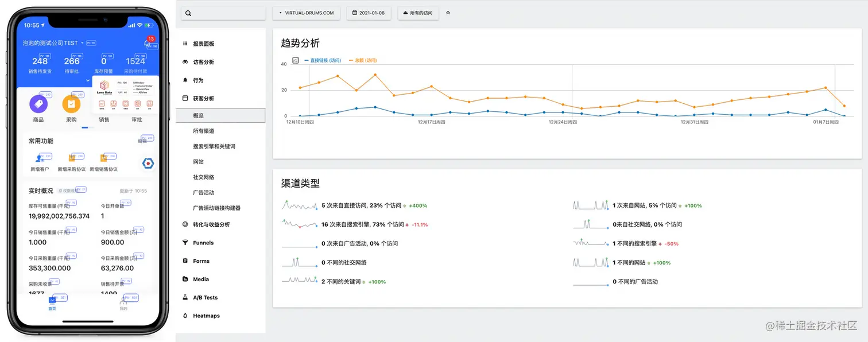Image resolution: width=868 pixels, height=342 pixels.
Task: Switch to the 首页 tab on phone
Action: pos(52,304)
